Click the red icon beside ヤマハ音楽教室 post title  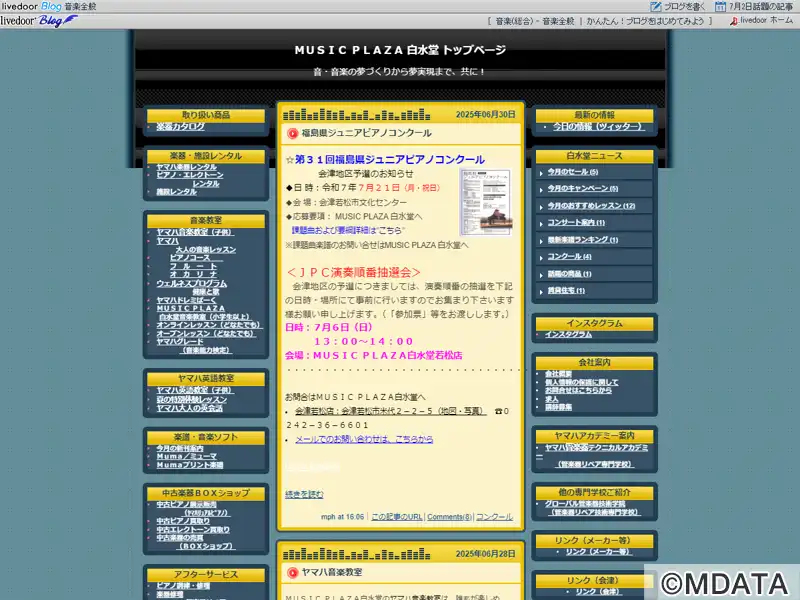292,572
